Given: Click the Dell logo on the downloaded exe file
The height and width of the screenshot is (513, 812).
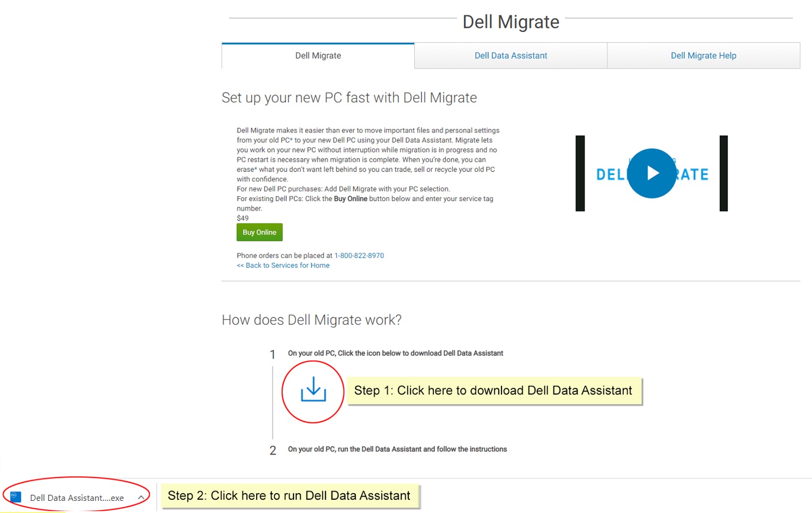Looking at the screenshot, I should [15, 497].
